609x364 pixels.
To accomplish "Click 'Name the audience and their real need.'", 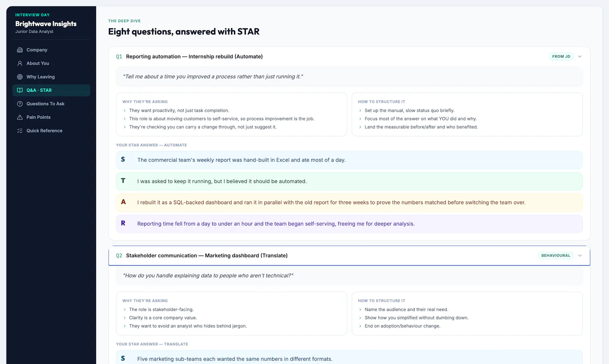I will tap(407, 310).
